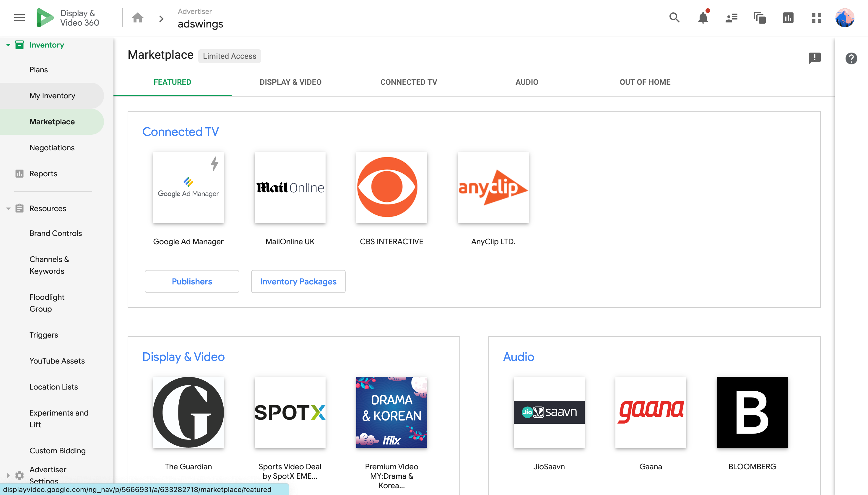Click the Display & Video 360 logo

coord(68,18)
